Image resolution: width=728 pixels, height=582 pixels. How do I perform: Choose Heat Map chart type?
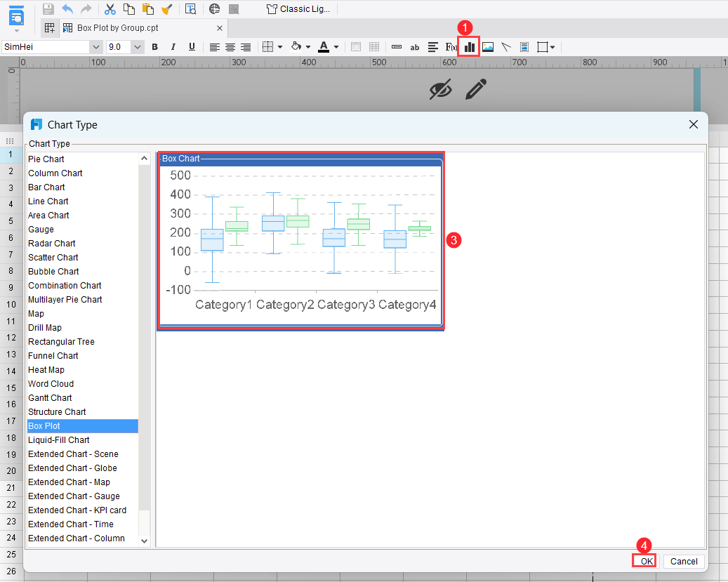point(83,370)
